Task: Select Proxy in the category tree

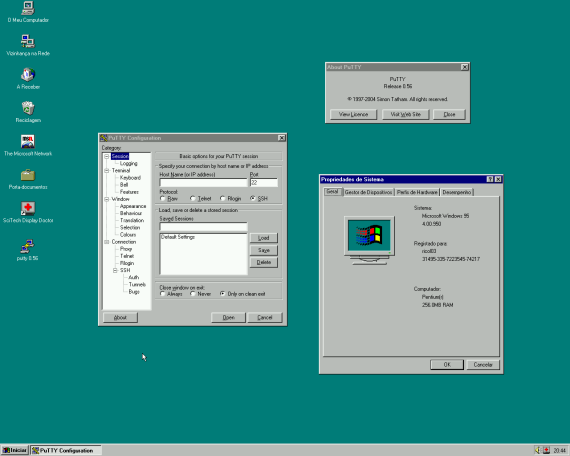Action: coord(126,249)
